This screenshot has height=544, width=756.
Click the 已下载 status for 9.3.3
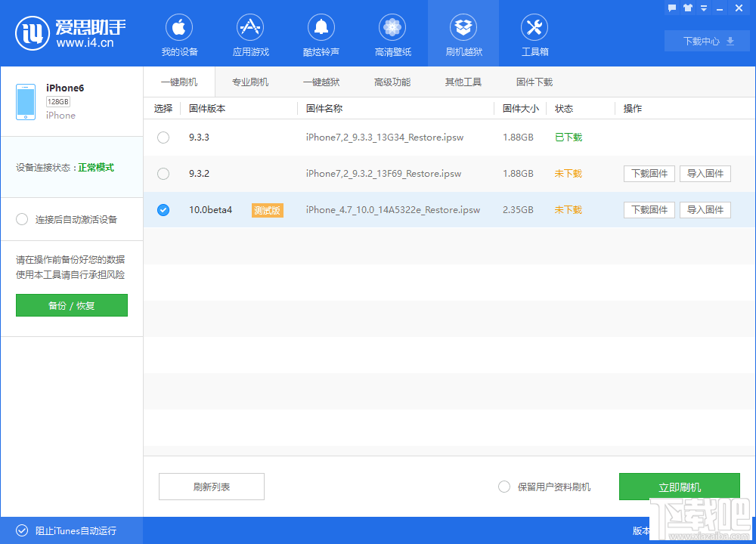569,138
